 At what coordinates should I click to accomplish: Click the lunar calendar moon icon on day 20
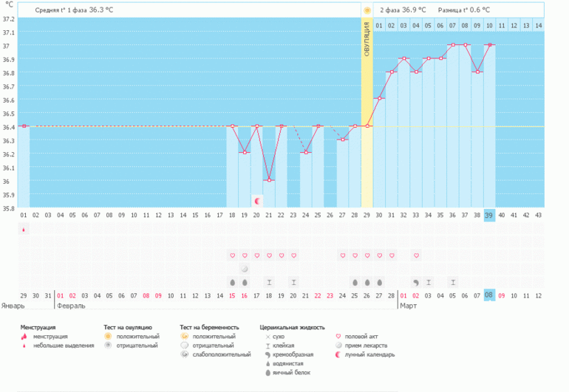click(257, 201)
